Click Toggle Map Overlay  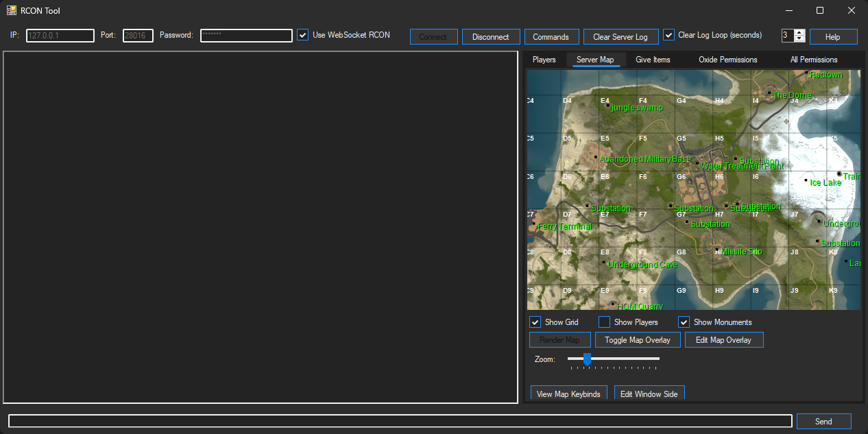[638, 339]
